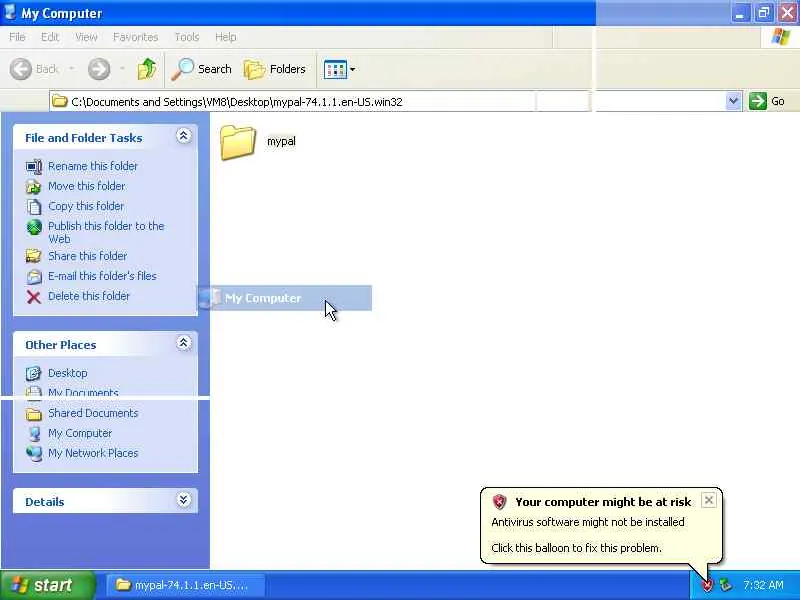Click the antivirus warning balloon text
The image size is (800, 600).
click(x=588, y=522)
